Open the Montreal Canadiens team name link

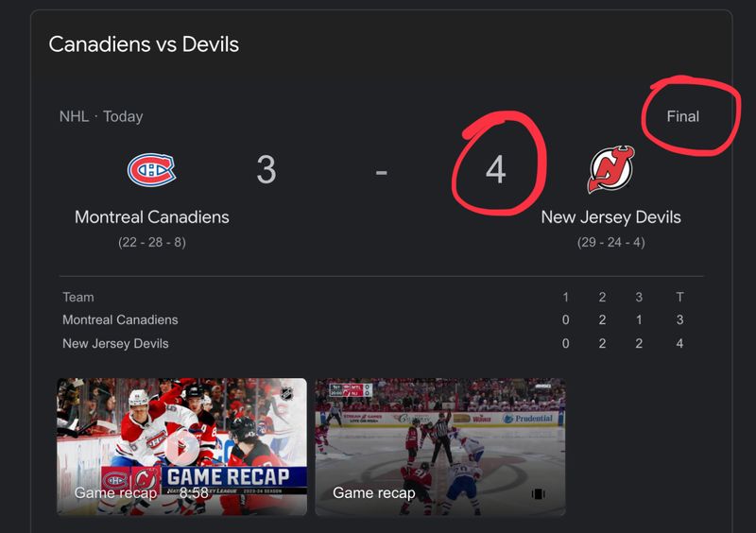(151, 217)
